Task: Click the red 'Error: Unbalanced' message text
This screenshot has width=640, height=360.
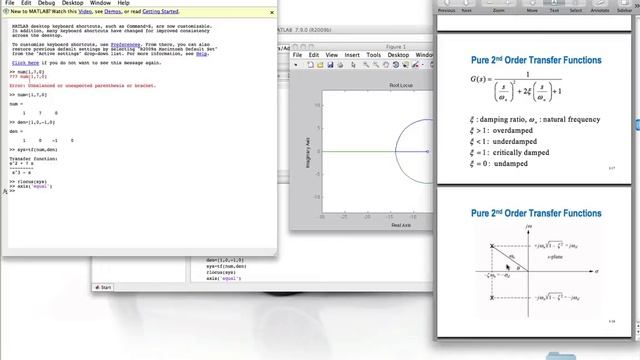Action: [82, 86]
